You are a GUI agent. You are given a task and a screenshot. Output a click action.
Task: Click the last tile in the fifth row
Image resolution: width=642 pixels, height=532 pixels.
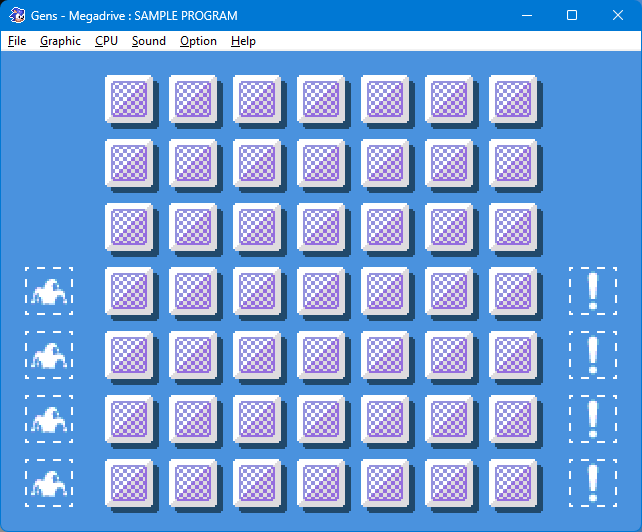point(513,355)
